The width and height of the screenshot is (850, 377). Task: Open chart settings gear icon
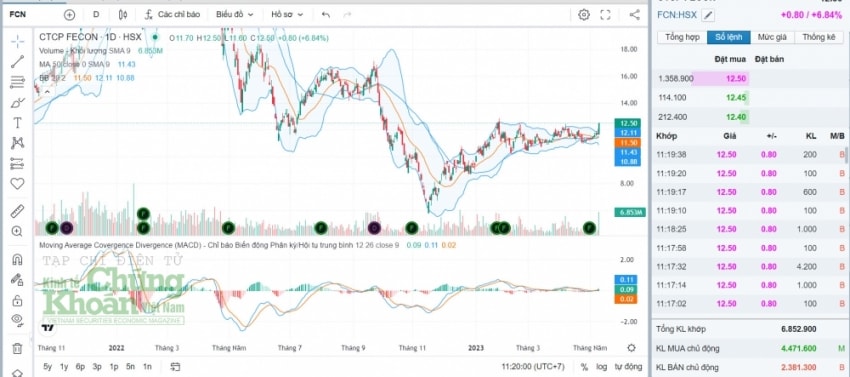(x=584, y=15)
